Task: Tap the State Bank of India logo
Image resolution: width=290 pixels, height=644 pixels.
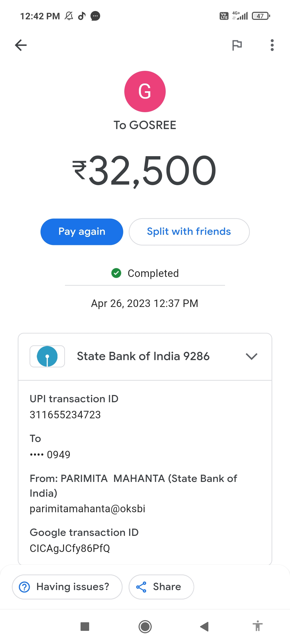Action: tap(47, 356)
